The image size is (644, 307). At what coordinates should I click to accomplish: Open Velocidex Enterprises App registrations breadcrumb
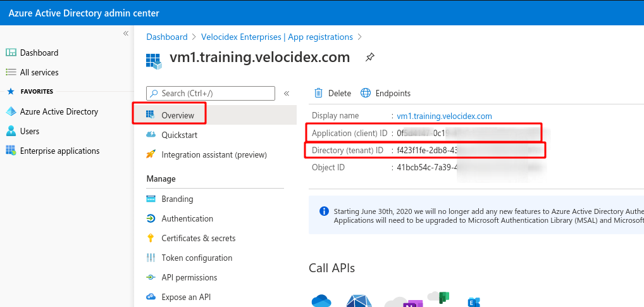click(x=277, y=37)
